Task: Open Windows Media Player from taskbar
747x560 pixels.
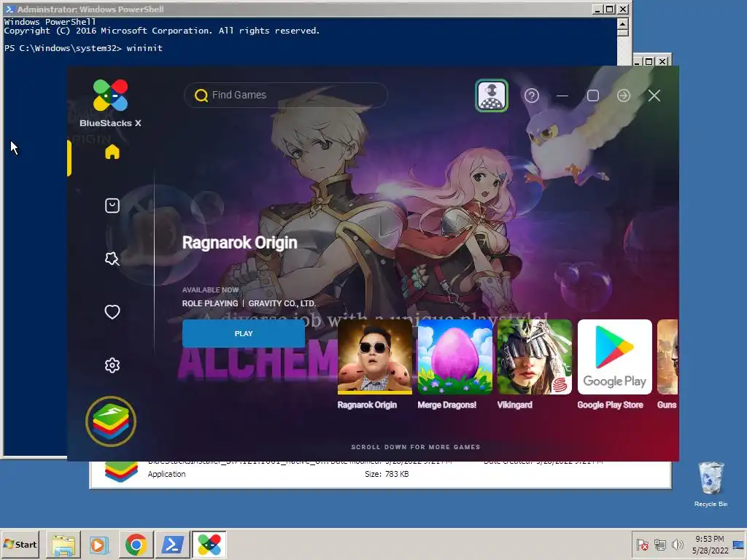Action: [99, 545]
